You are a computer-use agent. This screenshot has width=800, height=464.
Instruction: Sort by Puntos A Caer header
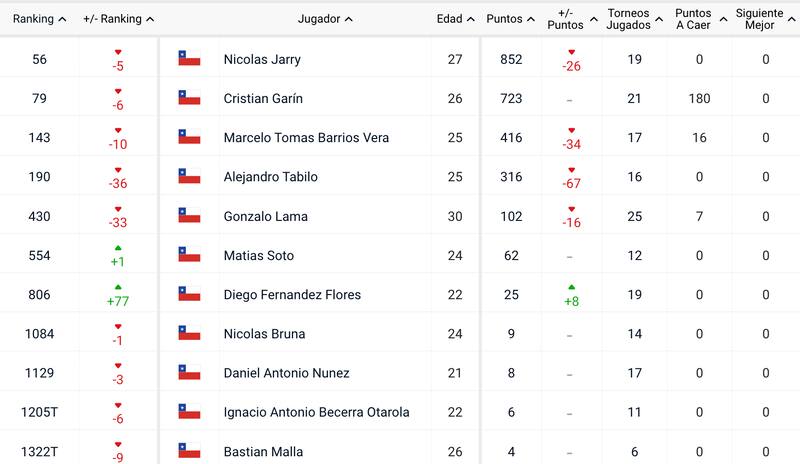point(700,19)
